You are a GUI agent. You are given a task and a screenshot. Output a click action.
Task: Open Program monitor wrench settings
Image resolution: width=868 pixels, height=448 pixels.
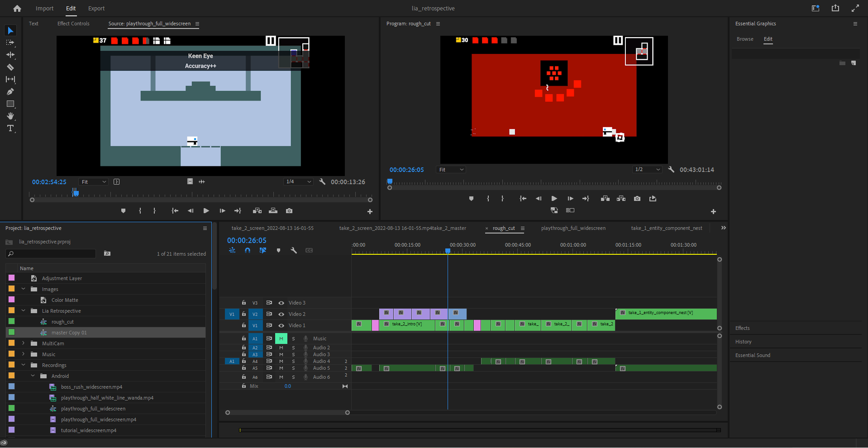671,169
